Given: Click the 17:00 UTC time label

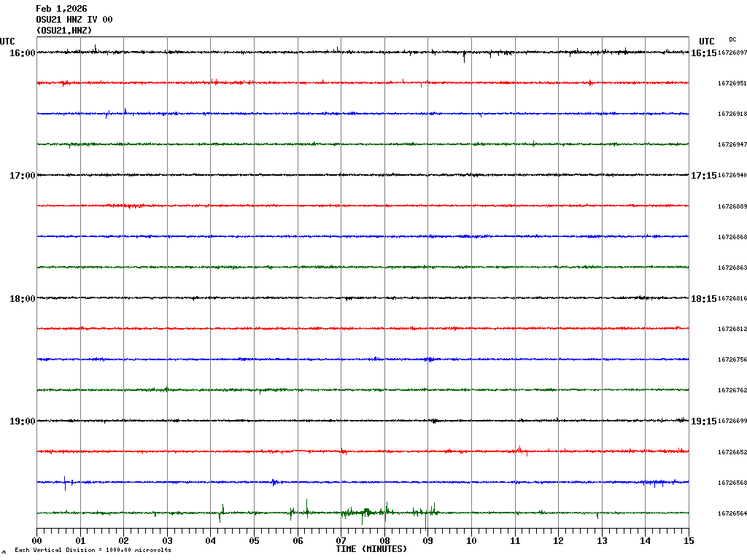Looking at the screenshot, I should 22,176.
